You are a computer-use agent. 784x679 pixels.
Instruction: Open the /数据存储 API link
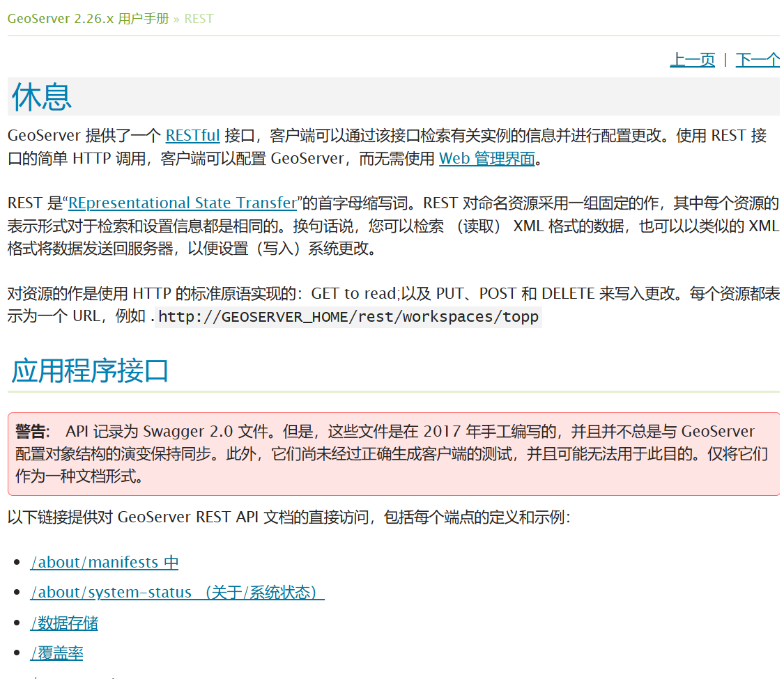point(64,623)
